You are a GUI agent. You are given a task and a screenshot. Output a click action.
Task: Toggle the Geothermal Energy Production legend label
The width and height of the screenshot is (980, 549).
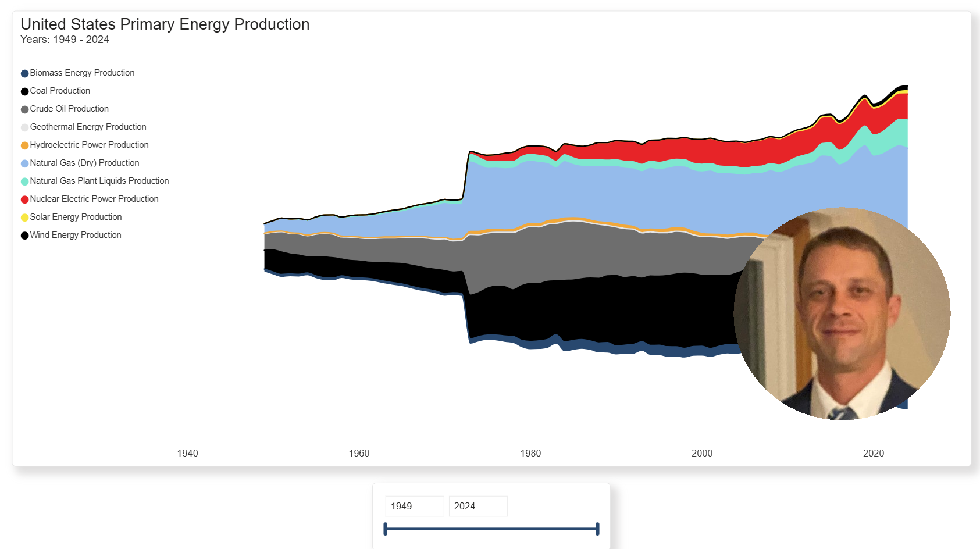tap(88, 127)
